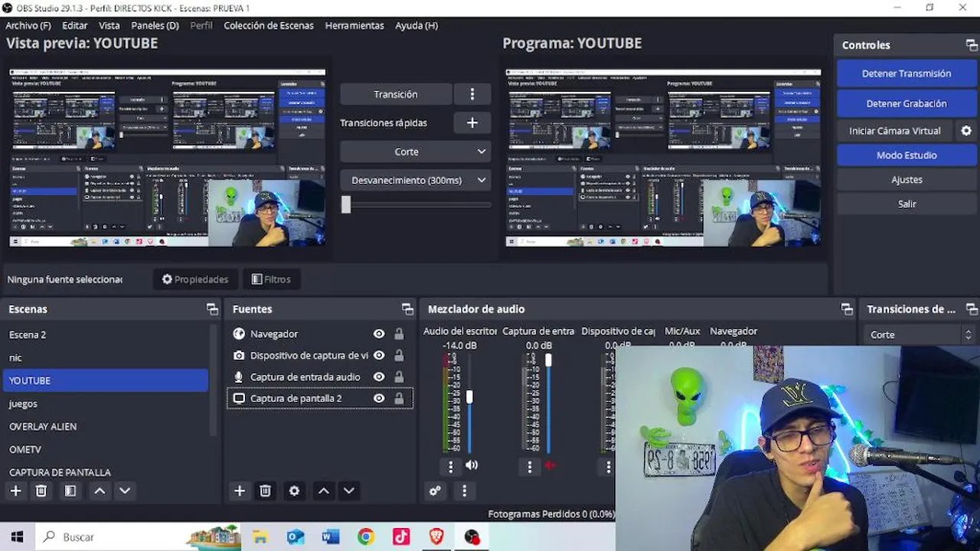
Task: Delete the selected scene with the trash icon
Action: [41, 491]
